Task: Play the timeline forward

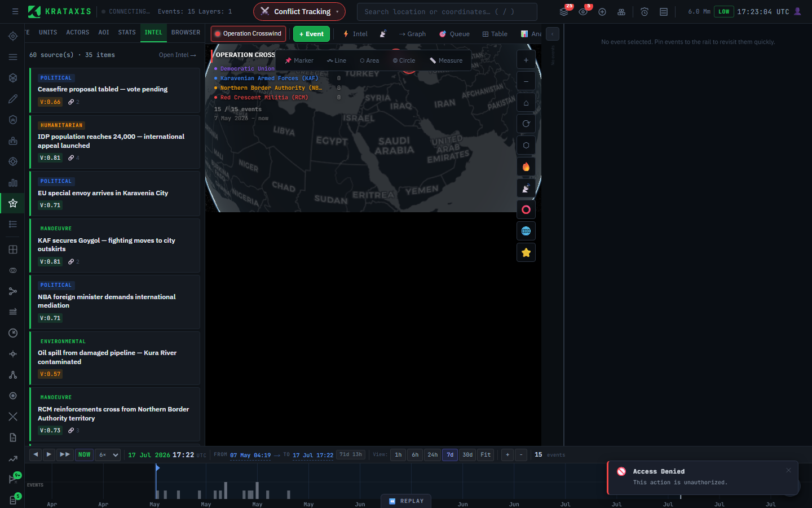Action: 49,454
